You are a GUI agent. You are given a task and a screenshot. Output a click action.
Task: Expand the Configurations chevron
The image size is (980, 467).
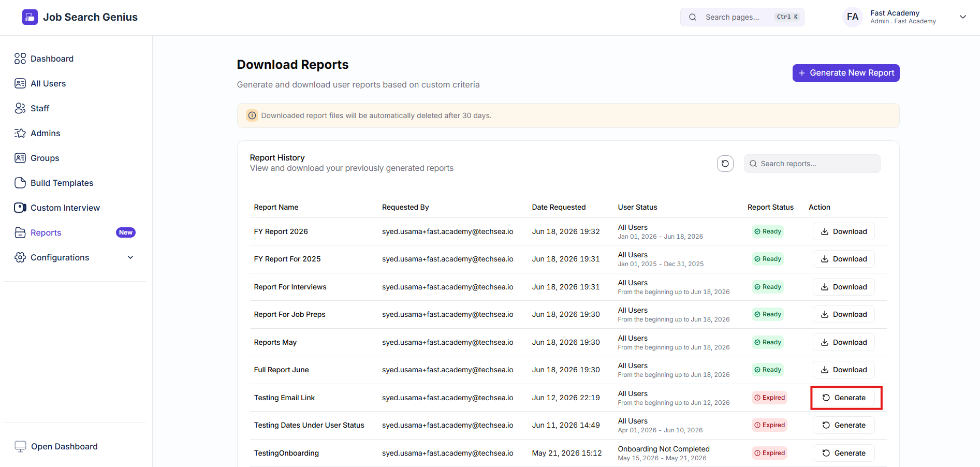point(130,257)
